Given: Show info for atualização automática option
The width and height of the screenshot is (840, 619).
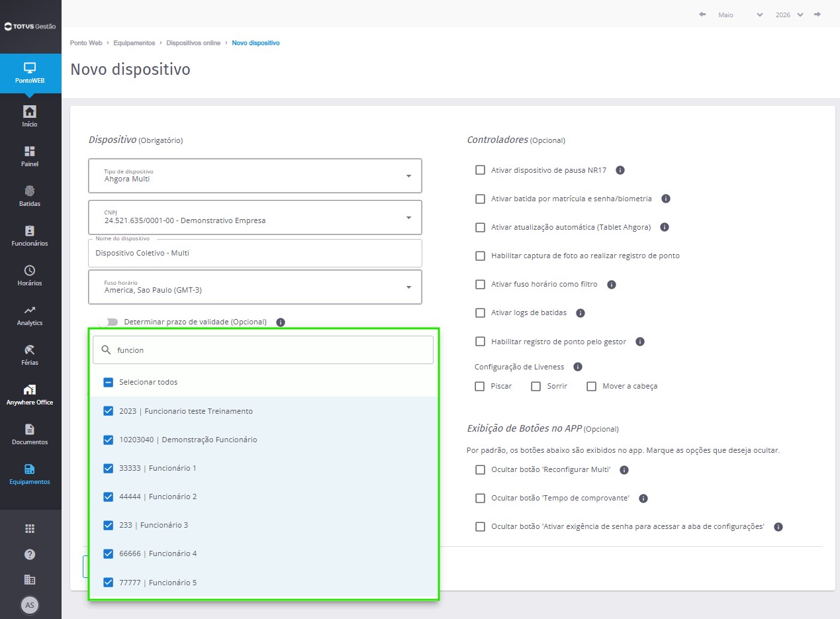Looking at the screenshot, I should point(665,227).
